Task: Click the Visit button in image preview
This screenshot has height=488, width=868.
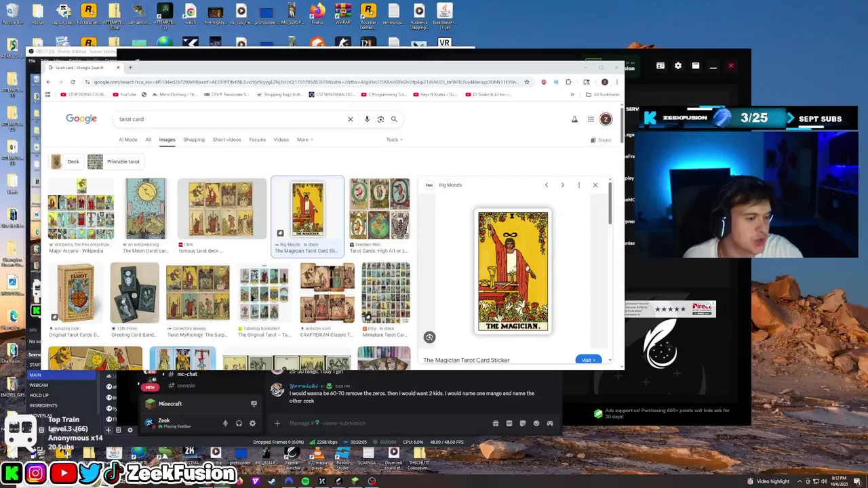Action: click(588, 360)
